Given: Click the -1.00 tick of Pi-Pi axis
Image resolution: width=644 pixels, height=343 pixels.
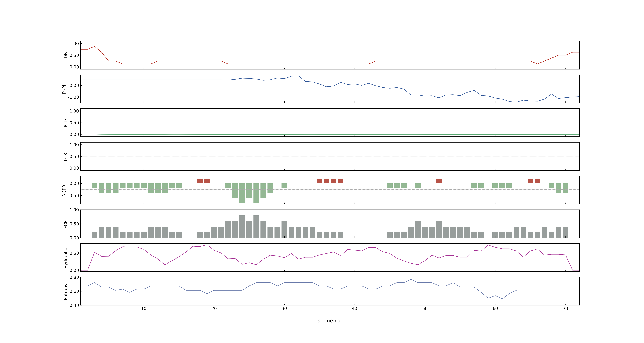Looking at the screenshot, I should (73, 97).
